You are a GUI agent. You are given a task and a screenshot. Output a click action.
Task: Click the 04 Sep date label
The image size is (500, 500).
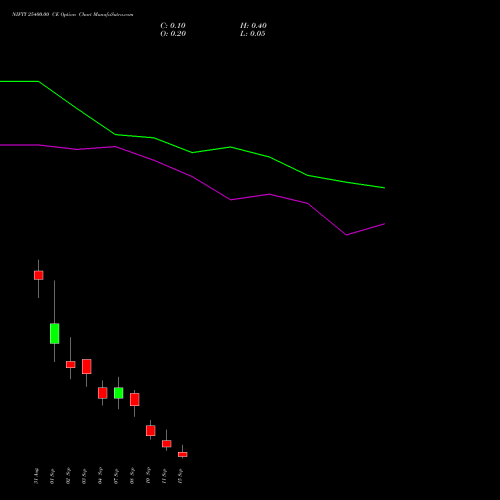pos(100,476)
